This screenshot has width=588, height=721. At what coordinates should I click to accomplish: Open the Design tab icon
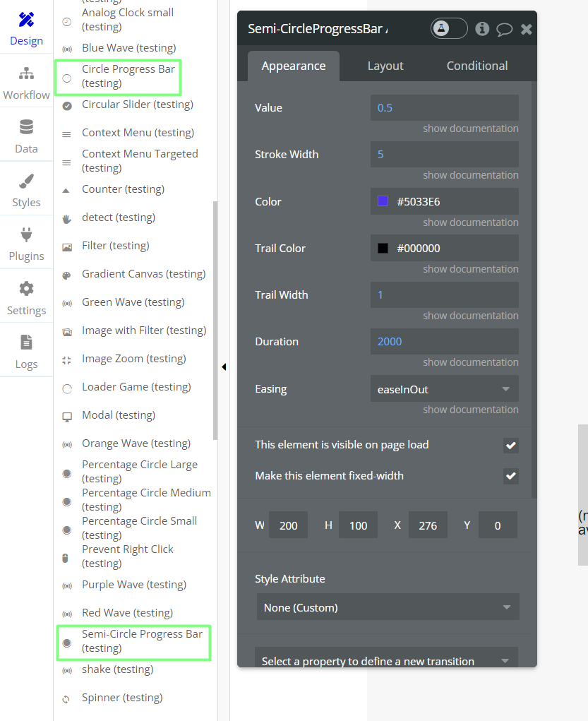click(x=26, y=19)
